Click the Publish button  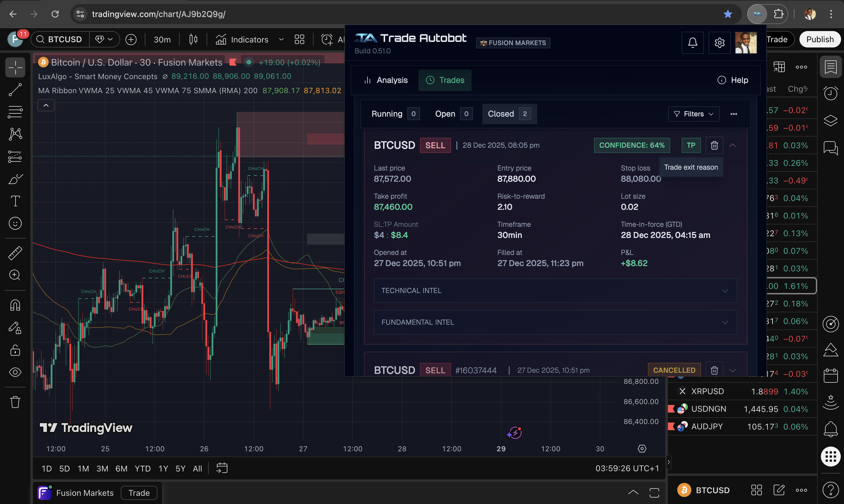[x=820, y=39]
